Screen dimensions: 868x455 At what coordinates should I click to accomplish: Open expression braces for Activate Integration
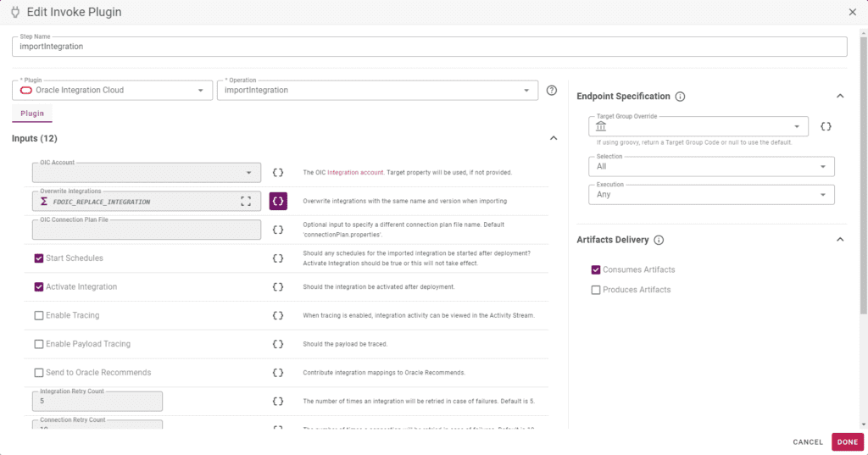[278, 286]
